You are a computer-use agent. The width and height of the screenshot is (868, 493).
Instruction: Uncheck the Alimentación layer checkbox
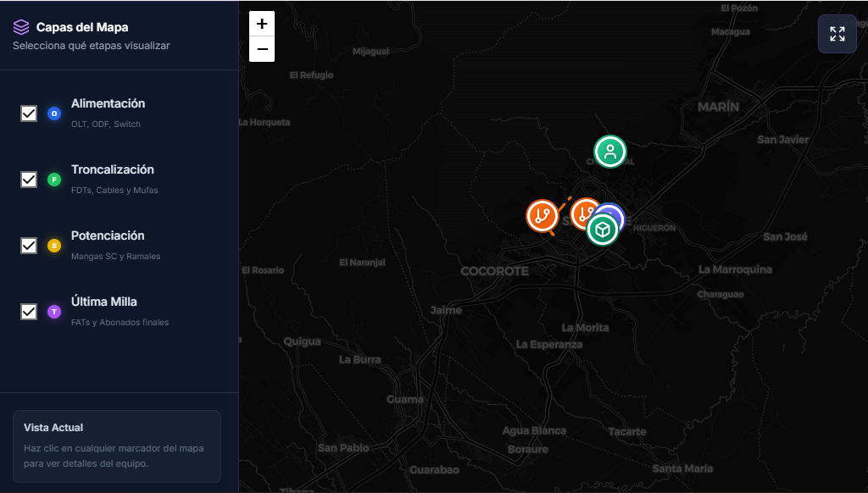pos(29,114)
